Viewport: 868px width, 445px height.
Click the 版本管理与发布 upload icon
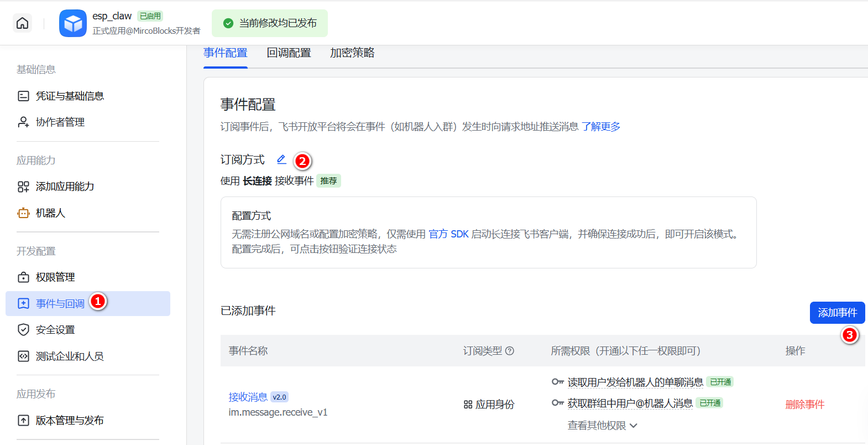[23, 420]
